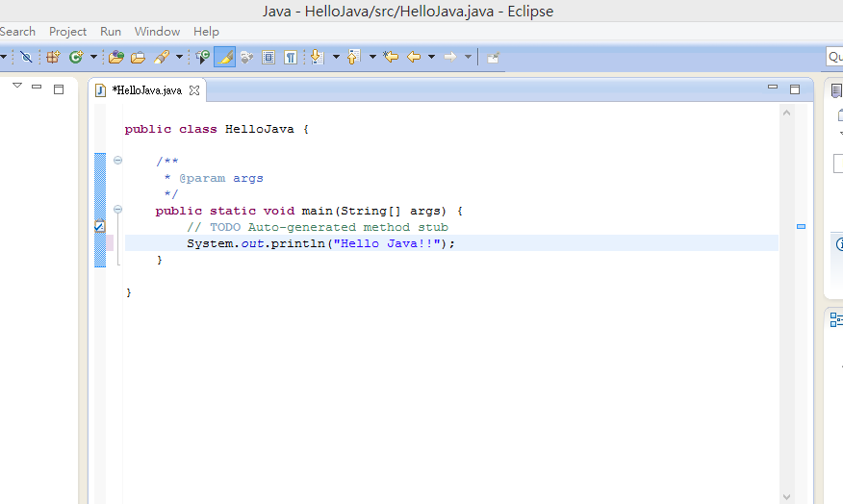Open left view menu triangle
This screenshot has width=843, height=504.
point(17,86)
